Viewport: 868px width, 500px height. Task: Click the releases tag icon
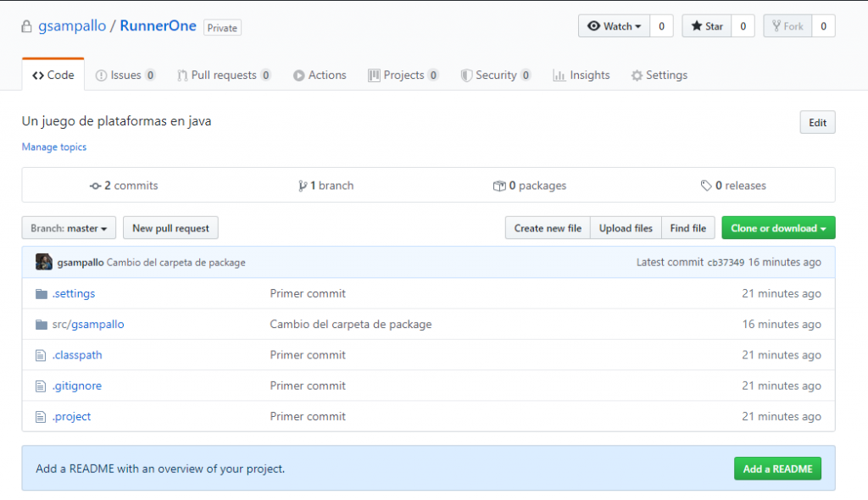click(x=706, y=186)
